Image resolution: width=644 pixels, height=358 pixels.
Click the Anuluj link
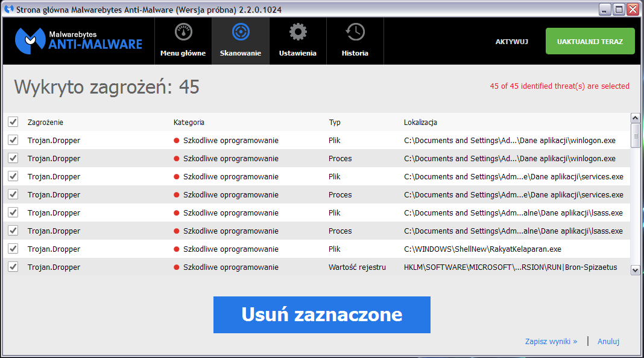tap(608, 341)
